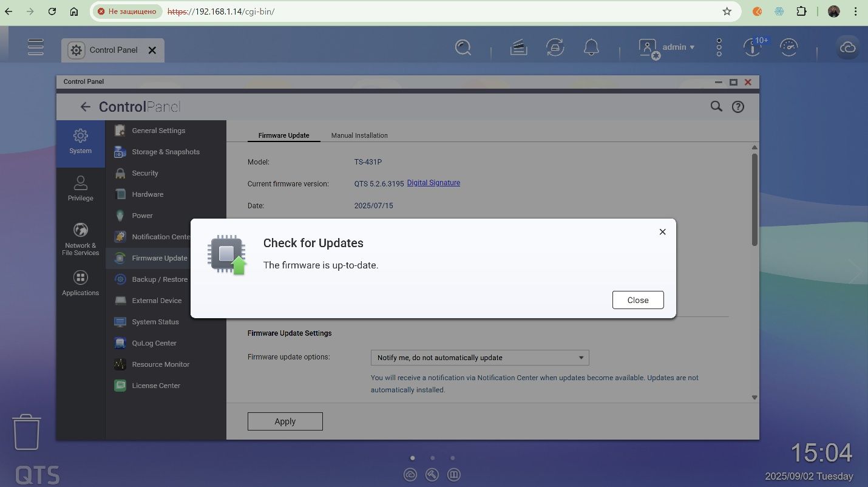Open background tasks clapperboard icon
The height and width of the screenshot is (487, 868).
coord(518,47)
